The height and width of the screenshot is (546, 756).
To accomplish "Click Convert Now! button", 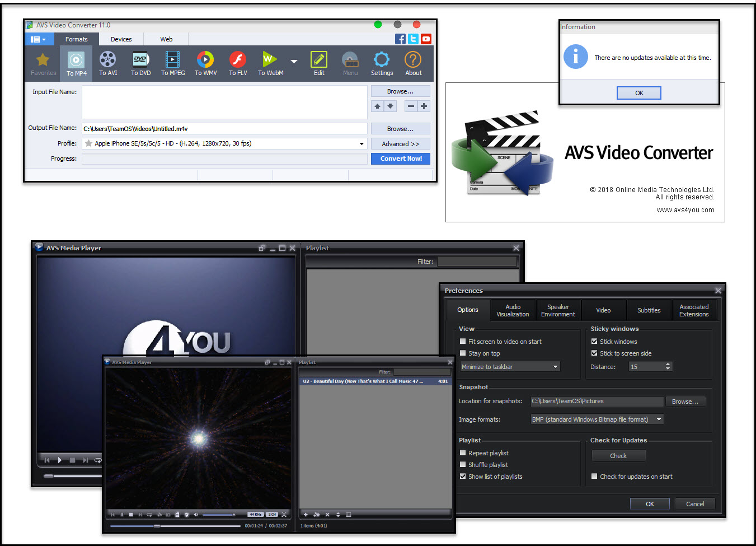I will pos(401,158).
